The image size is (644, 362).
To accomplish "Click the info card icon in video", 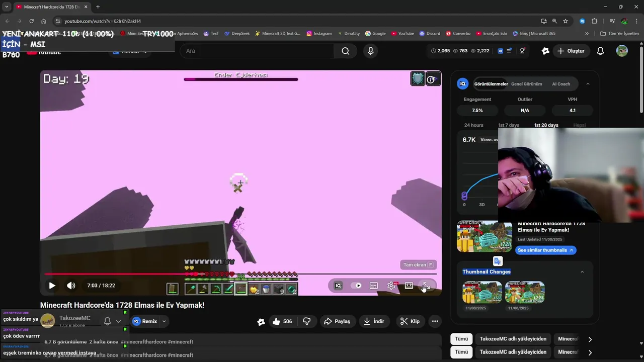I will (432, 79).
